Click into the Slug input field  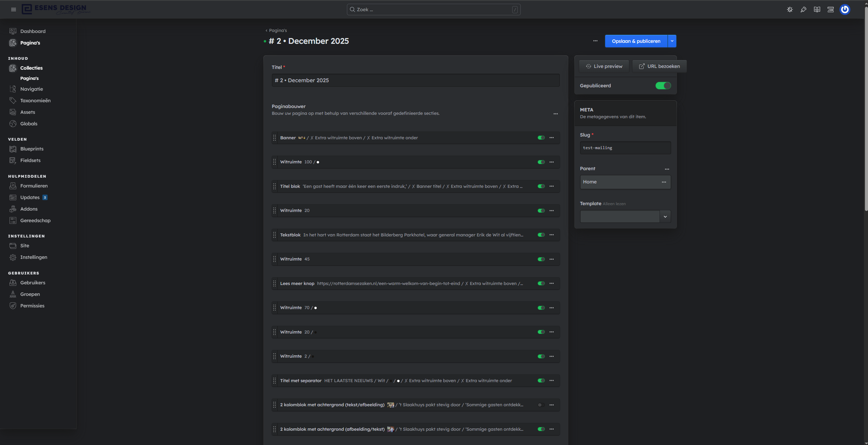(625, 148)
